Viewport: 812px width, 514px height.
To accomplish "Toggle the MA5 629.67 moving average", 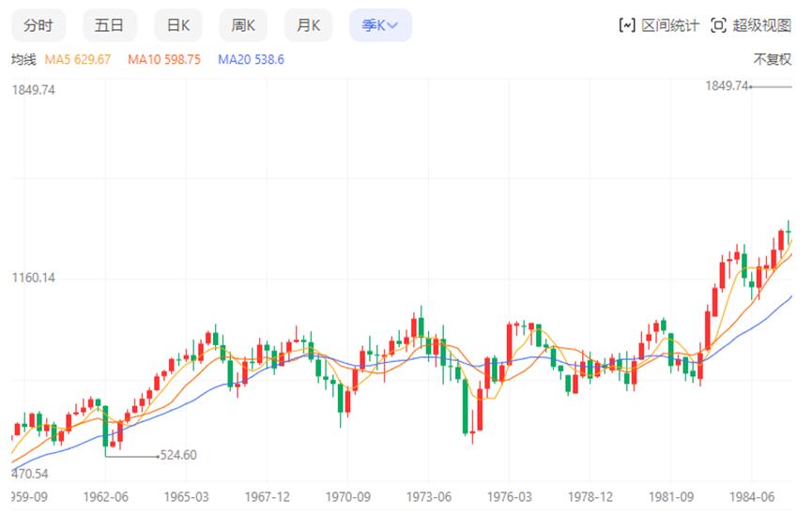I will pyautogui.click(x=78, y=59).
